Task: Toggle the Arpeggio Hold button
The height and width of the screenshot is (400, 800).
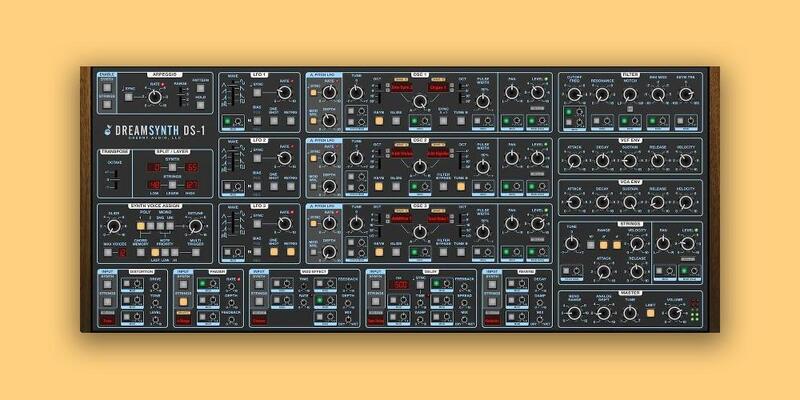Action: (201, 105)
